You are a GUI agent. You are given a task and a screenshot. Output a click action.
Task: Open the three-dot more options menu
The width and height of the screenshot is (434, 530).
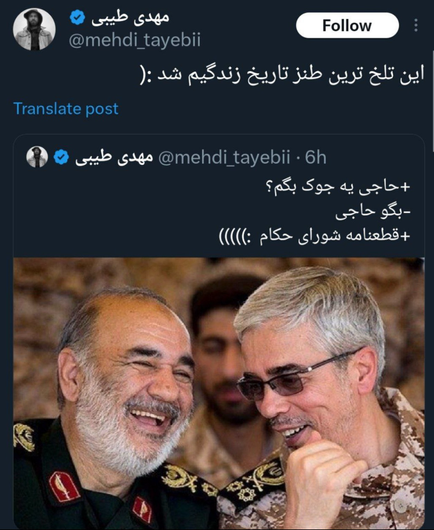(416, 25)
